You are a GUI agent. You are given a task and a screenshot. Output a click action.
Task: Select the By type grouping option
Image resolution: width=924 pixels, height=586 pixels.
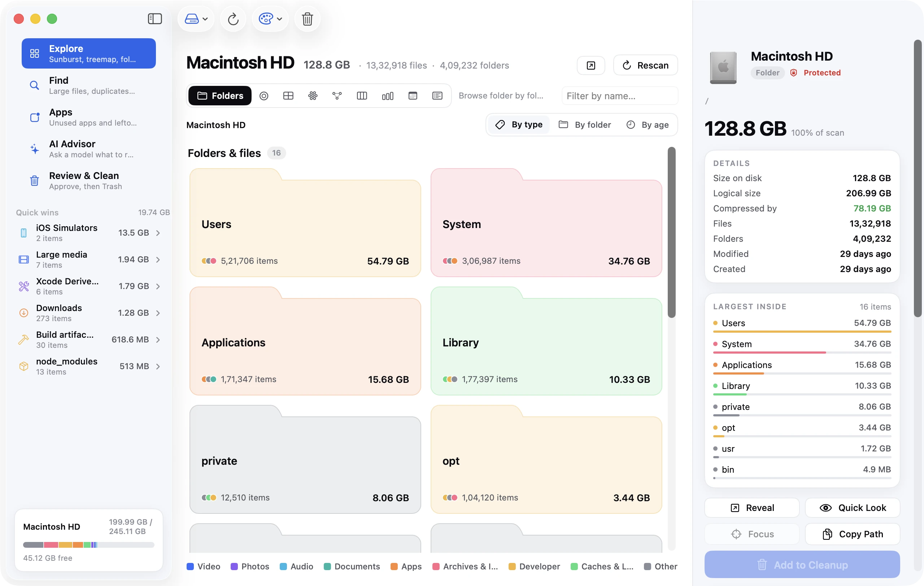coord(519,124)
